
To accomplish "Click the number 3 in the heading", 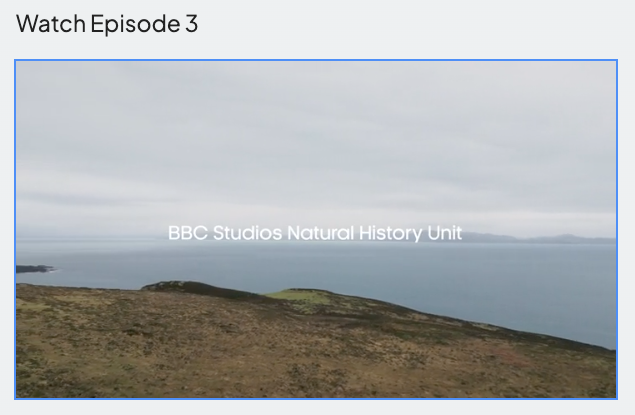I will (x=192, y=23).
